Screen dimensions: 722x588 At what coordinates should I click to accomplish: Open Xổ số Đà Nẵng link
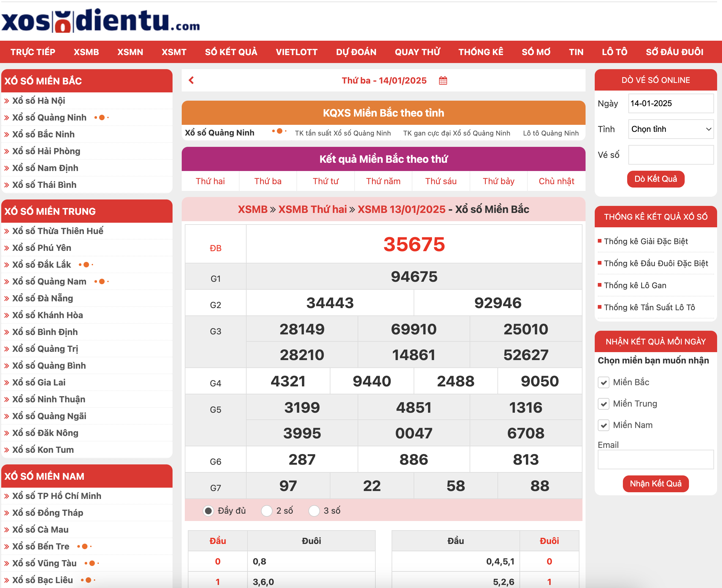click(x=43, y=298)
